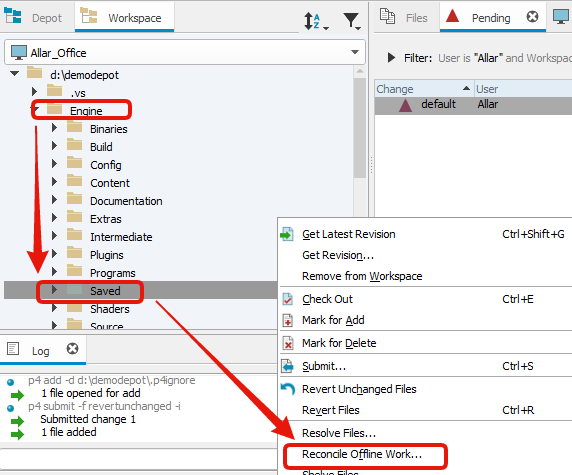Image resolution: width=572 pixels, height=475 pixels.
Task: Open the filter funnel icon menu
Action: pos(352,21)
